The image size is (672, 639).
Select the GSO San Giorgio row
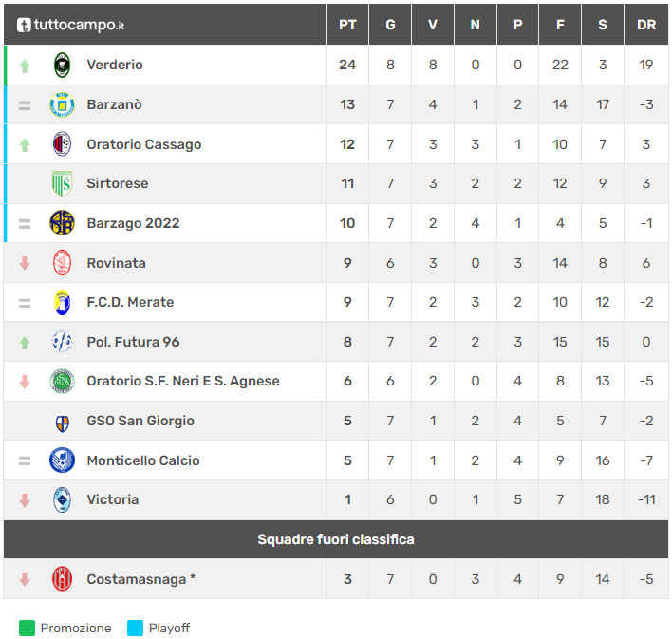tap(140, 421)
